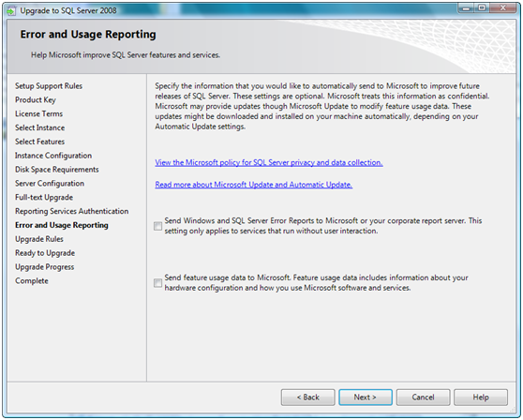Select the Upgrade Rules step
Viewport: 523px width, 420px height.
tap(39, 239)
